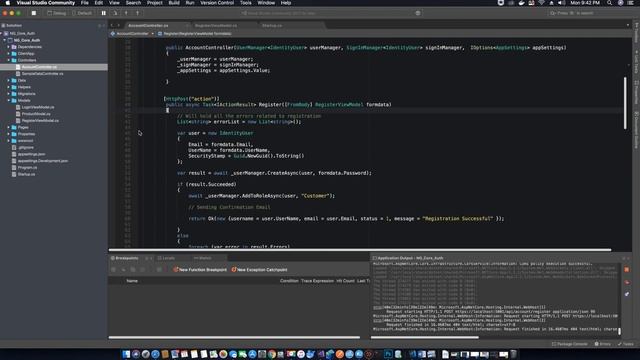This screenshot has width=640, height=360.
Task: Click the pin icon in Application Output
Action: (x=627, y=294)
